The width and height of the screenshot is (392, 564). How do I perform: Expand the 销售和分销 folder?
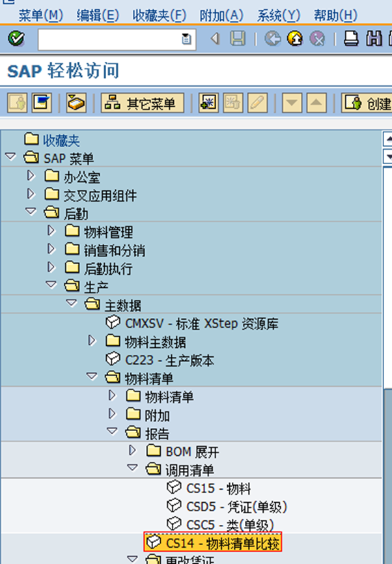51,249
